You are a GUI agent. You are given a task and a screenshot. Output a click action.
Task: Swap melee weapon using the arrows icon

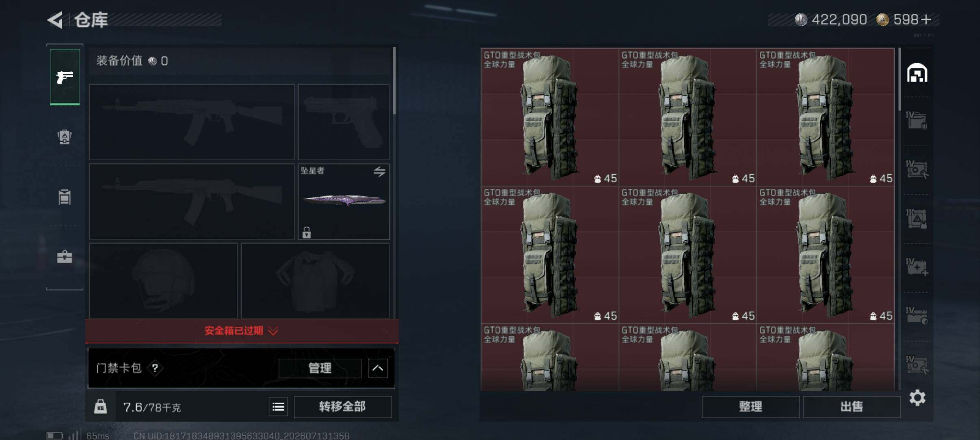(379, 171)
